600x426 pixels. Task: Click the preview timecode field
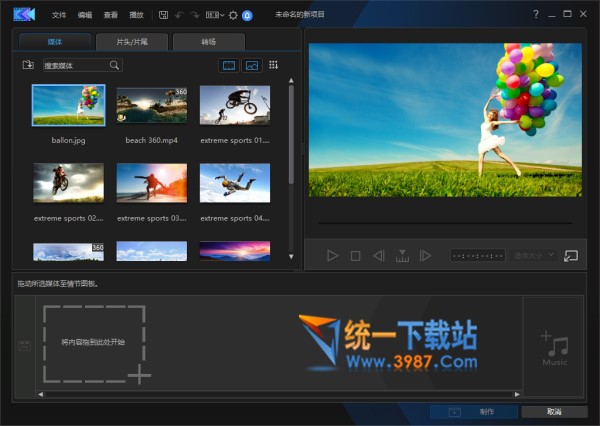(478, 256)
